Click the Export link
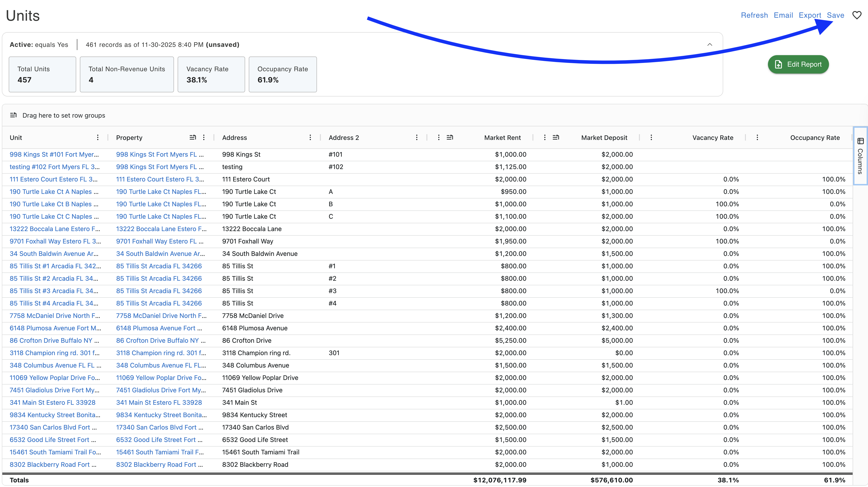This screenshot has height=487, width=868. pyautogui.click(x=810, y=15)
